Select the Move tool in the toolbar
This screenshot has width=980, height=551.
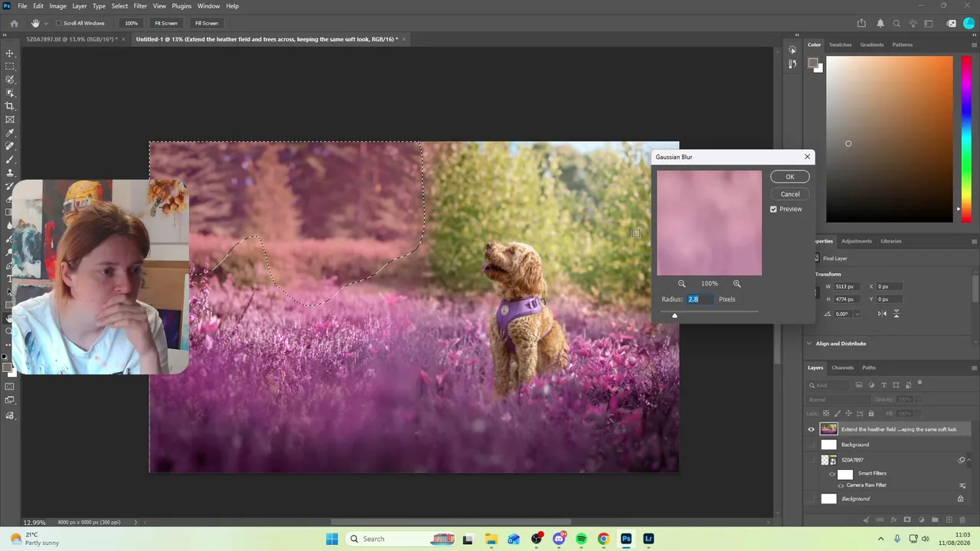(x=10, y=54)
